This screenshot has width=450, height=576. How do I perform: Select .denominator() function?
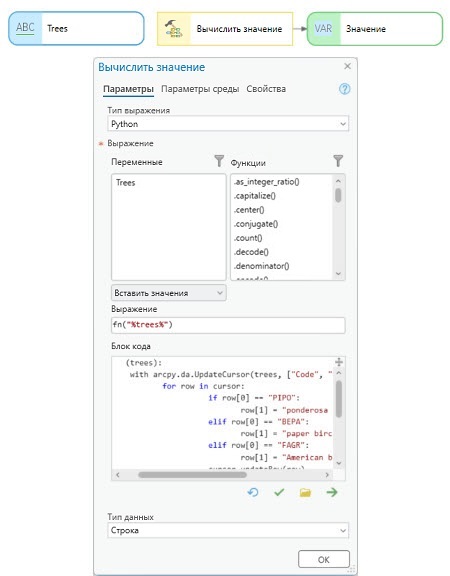pyautogui.click(x=262, y=266)
